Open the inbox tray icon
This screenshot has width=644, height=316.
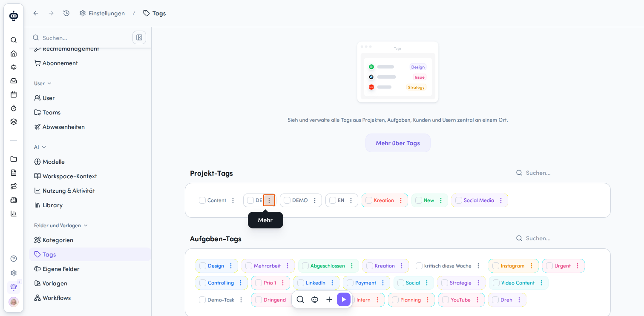[14, 81]
